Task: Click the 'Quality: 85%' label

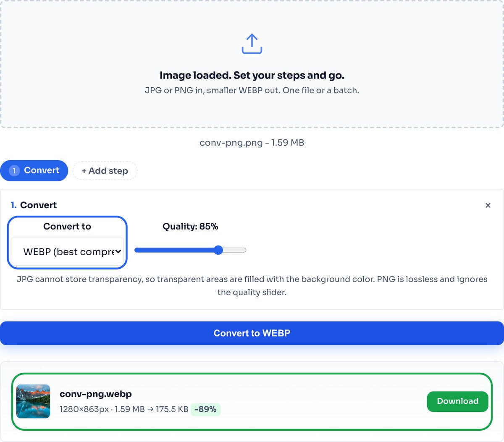Action: [x=190, y=227]
